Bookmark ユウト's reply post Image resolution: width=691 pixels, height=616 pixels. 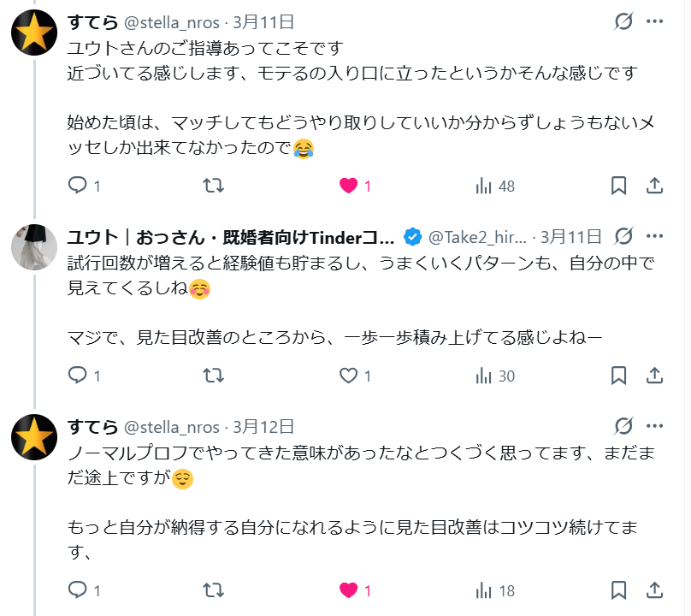tap(618, 376)
